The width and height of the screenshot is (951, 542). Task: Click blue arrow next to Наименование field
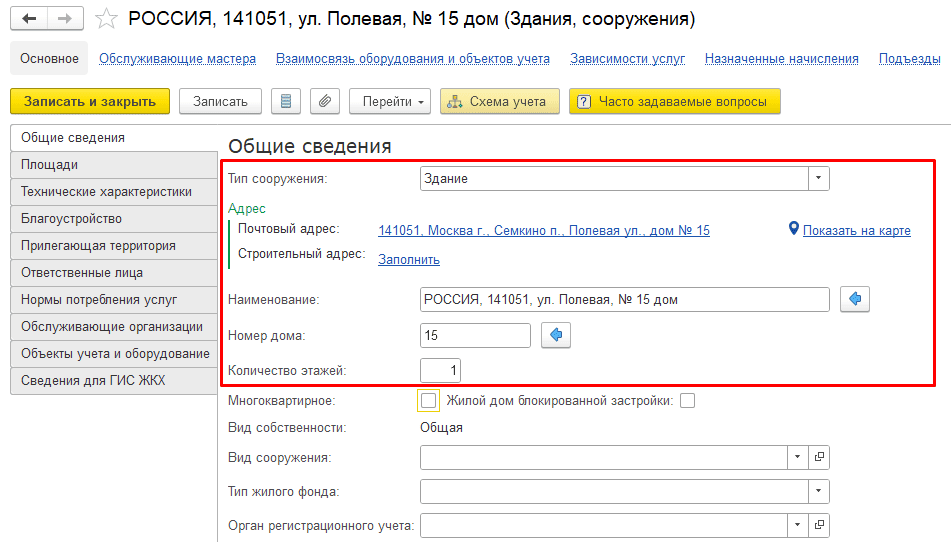[x=855, y=299]
